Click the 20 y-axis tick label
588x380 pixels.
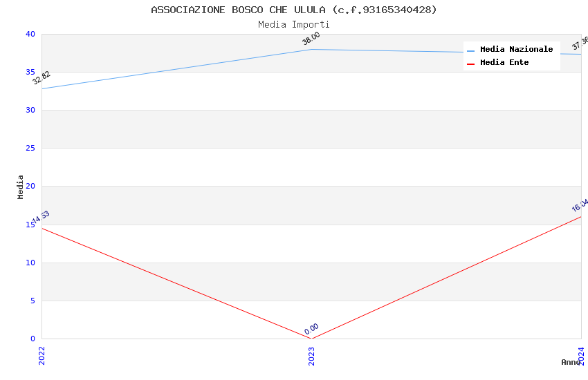tap(30, 186)
